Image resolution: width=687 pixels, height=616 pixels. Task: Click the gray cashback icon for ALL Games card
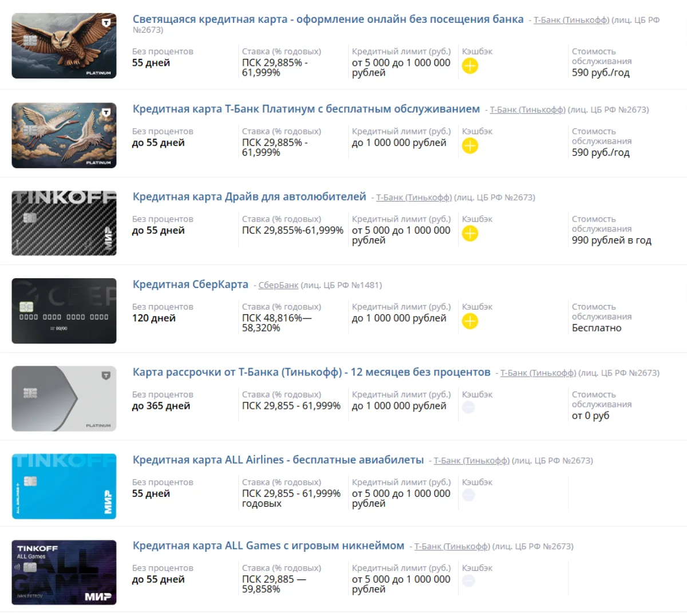(x=468, y=581)
